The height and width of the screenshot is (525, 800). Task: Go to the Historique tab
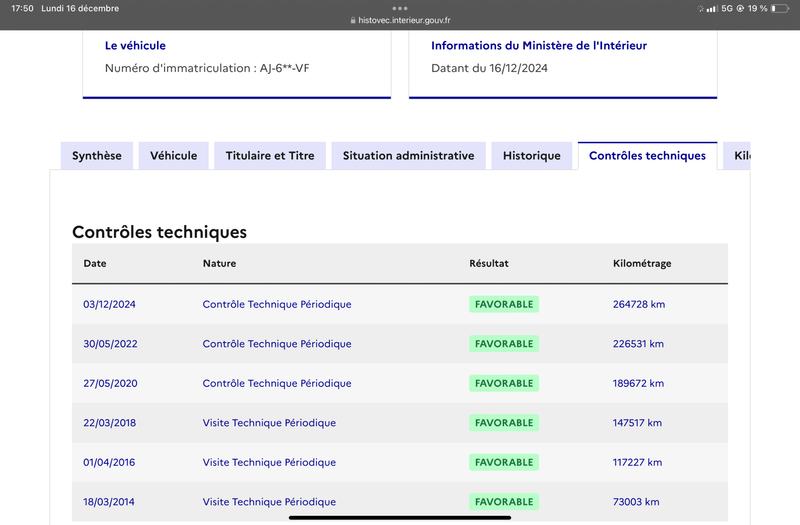tap(532, 156)
